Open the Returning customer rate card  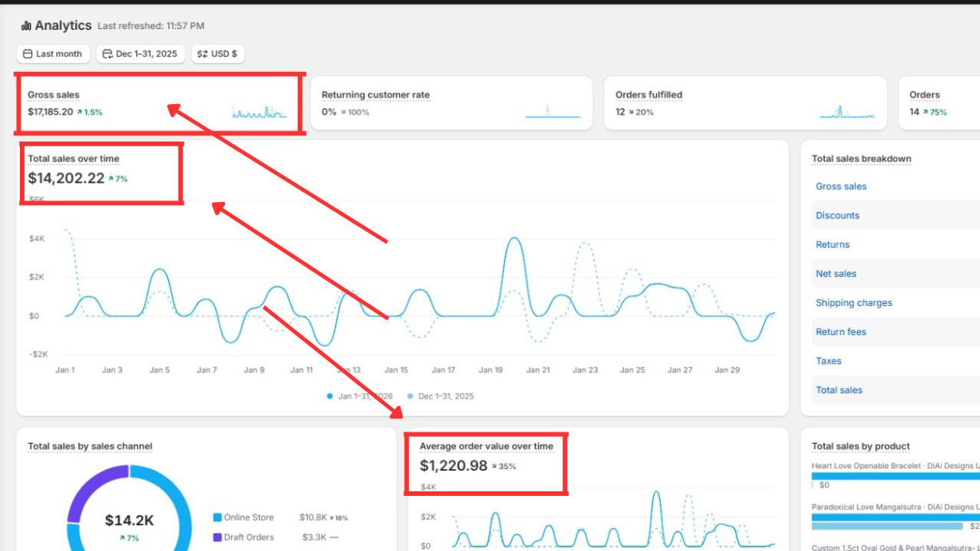point(452,103)
